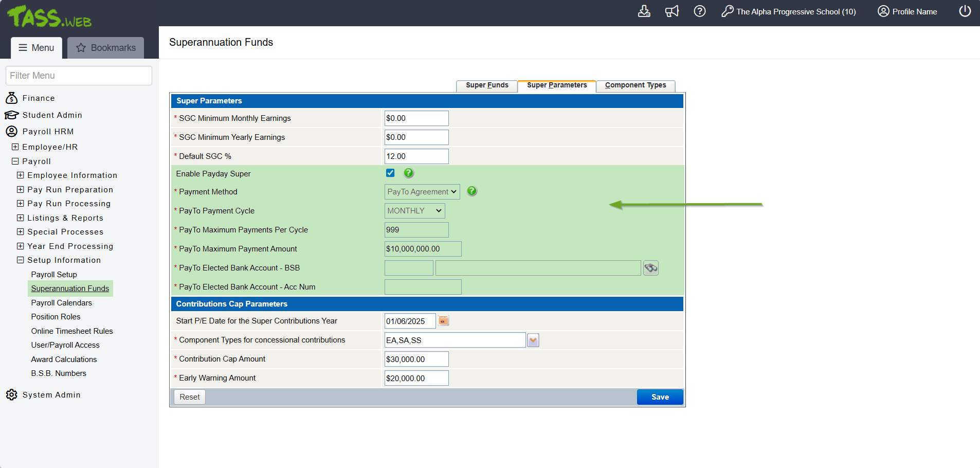980x468 pixels.
Task: Expand the Employee Information node
Action: pos(21,175)
